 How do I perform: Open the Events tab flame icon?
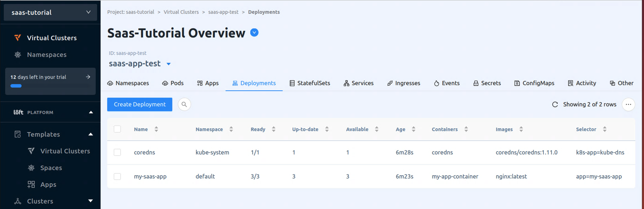(x=436, y=83)
